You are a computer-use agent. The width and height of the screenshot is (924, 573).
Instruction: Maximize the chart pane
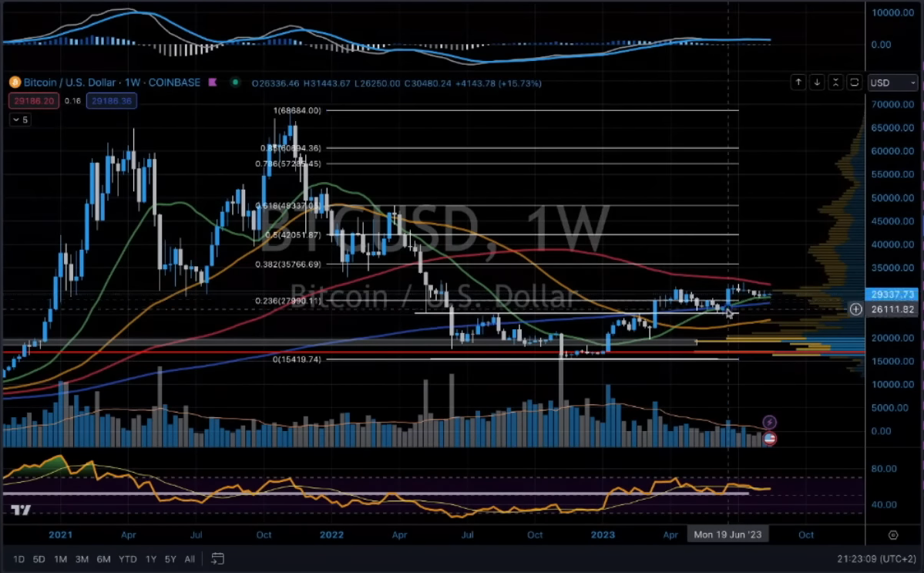click(x=854, y=82)
